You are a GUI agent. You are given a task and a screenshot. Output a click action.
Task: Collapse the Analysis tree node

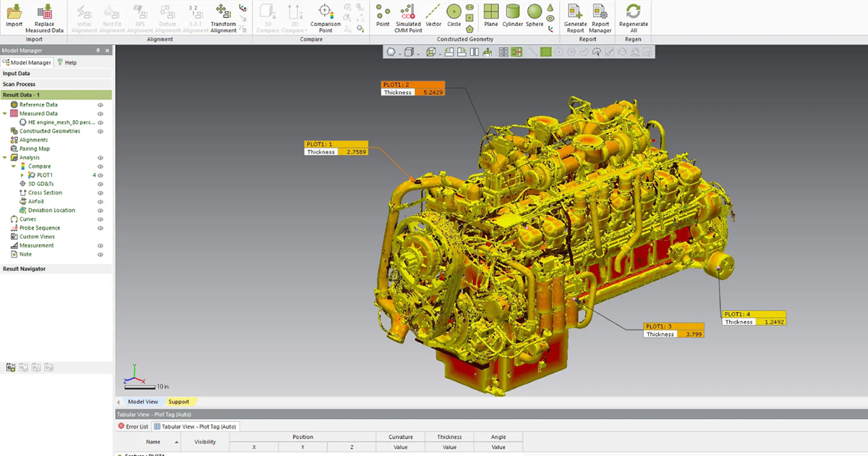[x=5, y=158]
